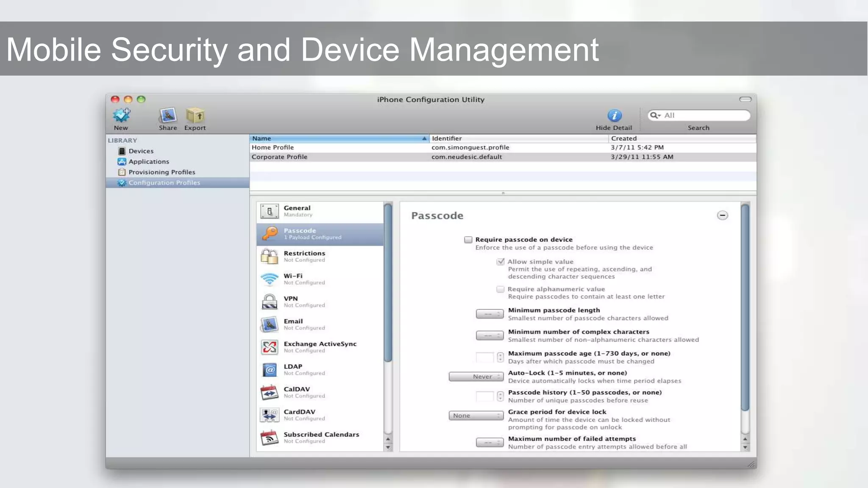Enable Require passcode on device checkbox
Image resolution: width=868 pixels, height=488 pixels.
pos(468,240)
